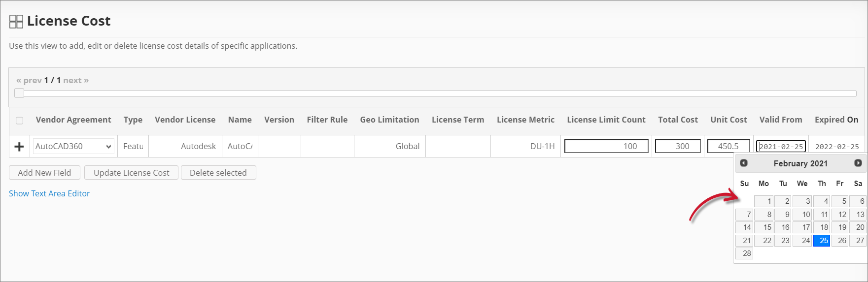Go to previous month in calendar
The height and width of the screenshot is (282, 868).
744,163
